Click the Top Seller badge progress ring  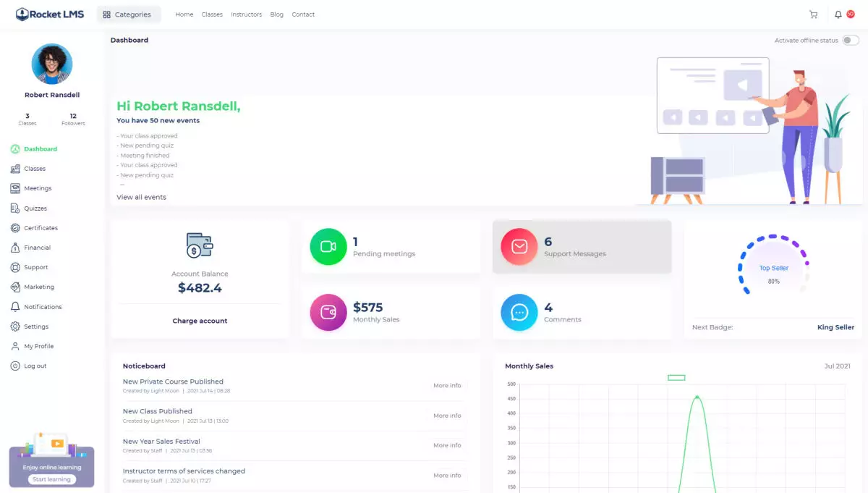coord(773,266)
